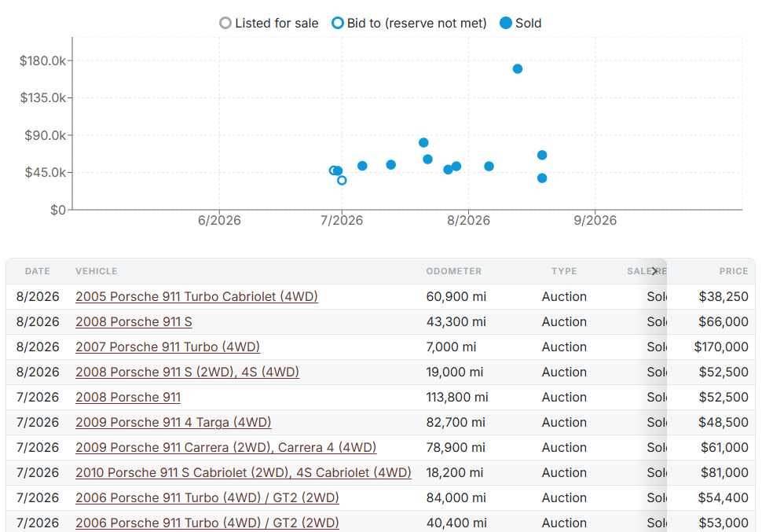Sort by the Date column header
Image resolution: width=762 pixels, height=532 pixels.
[x=38, y=271]
